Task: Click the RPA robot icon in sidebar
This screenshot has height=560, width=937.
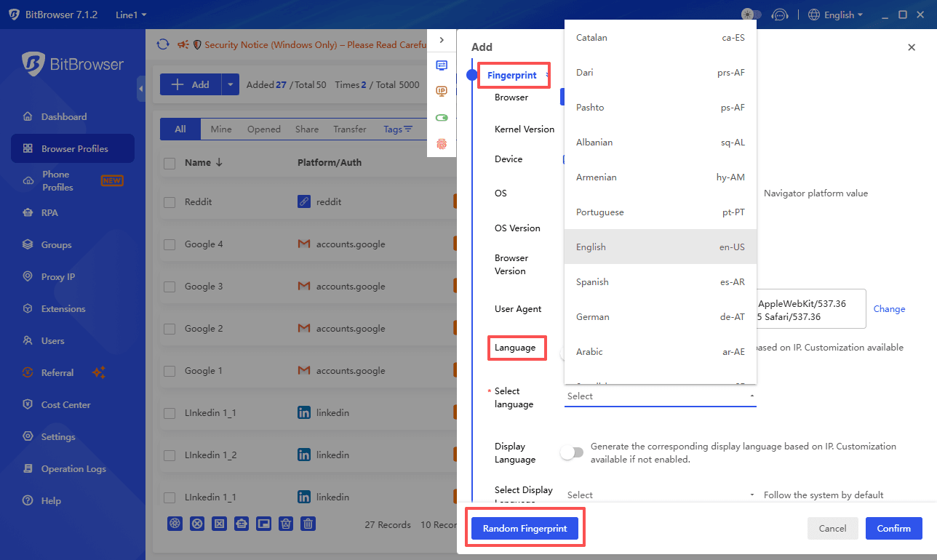Action: click(28, 213)
